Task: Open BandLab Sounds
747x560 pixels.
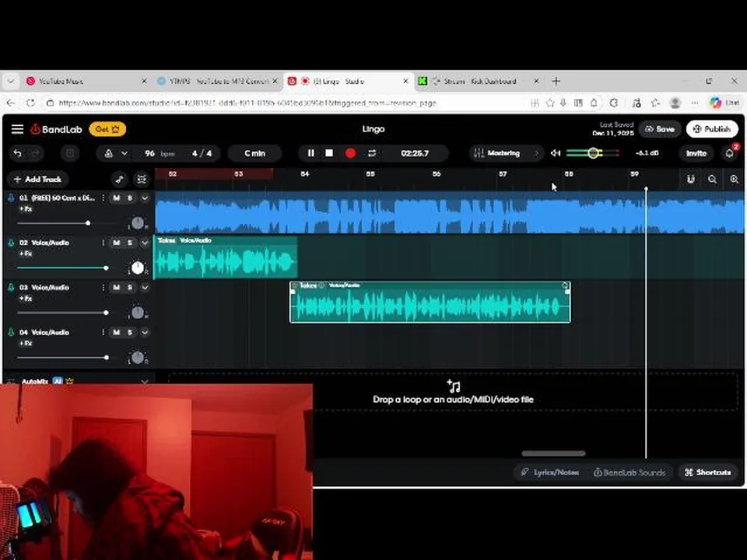Action: pyautogui.click(x=630, y=472)
